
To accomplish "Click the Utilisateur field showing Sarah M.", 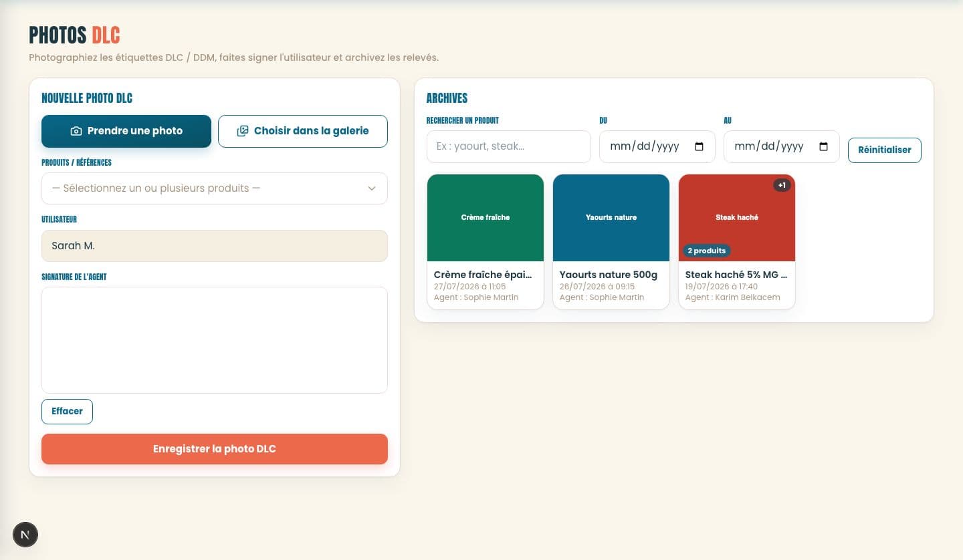I will tap(215, 246).
